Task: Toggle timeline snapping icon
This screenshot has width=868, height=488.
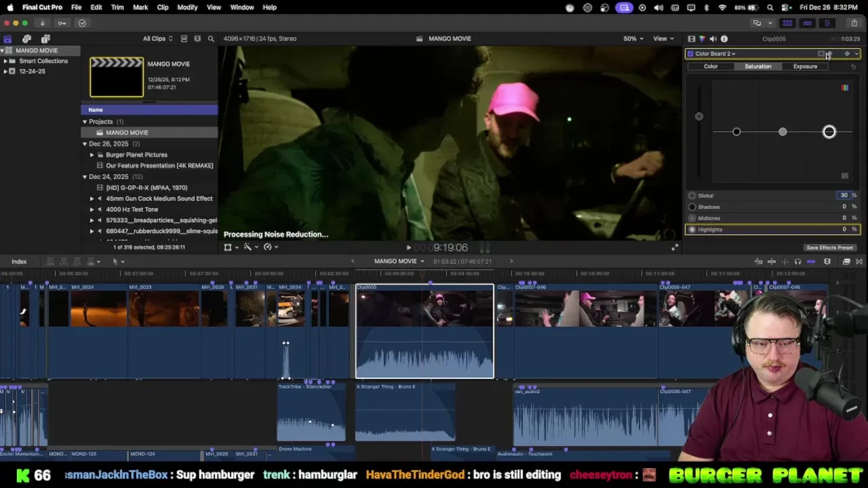Action: click(x=811, y=262)
